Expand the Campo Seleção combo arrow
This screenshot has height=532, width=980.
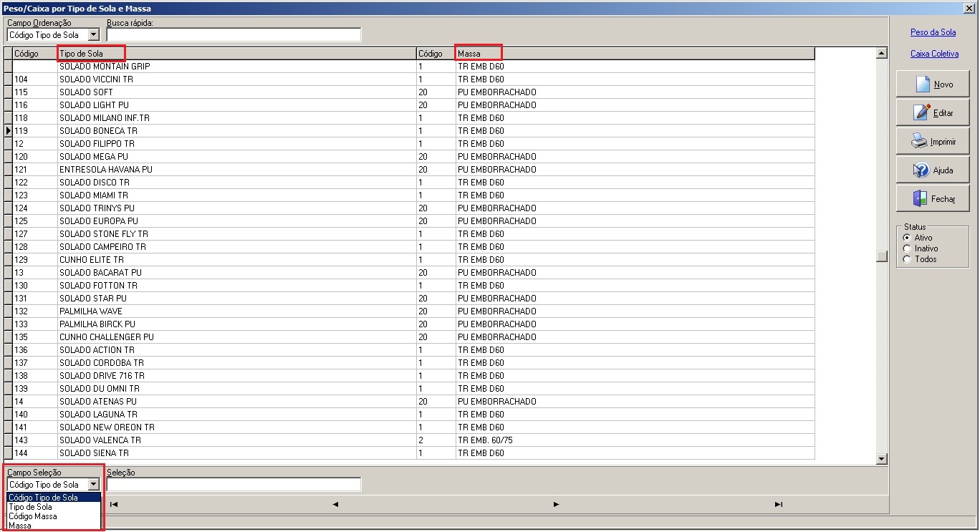[x=93, y=485]
